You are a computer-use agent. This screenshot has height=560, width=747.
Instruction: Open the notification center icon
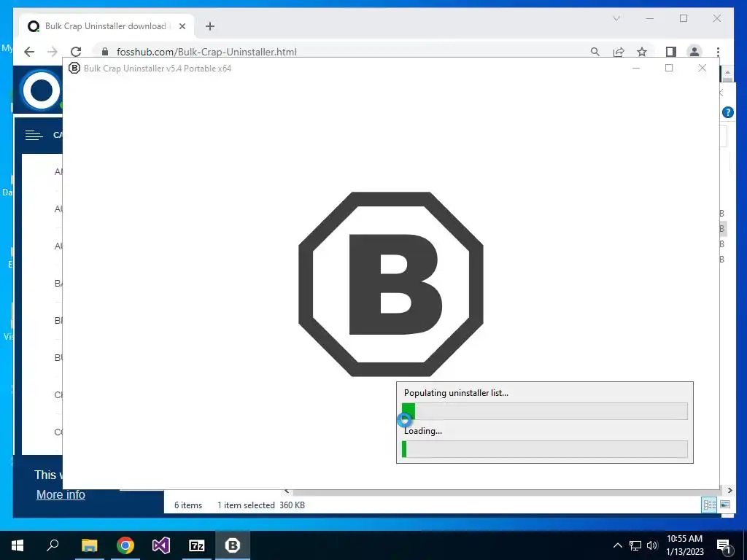[724, 545]
